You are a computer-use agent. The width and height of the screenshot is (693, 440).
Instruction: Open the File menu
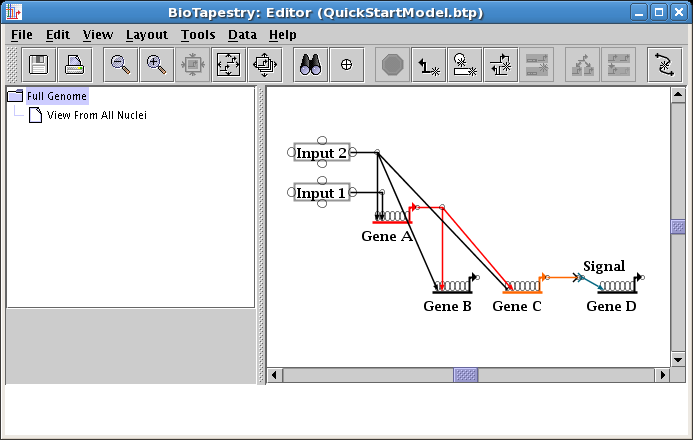click(21, 34)
